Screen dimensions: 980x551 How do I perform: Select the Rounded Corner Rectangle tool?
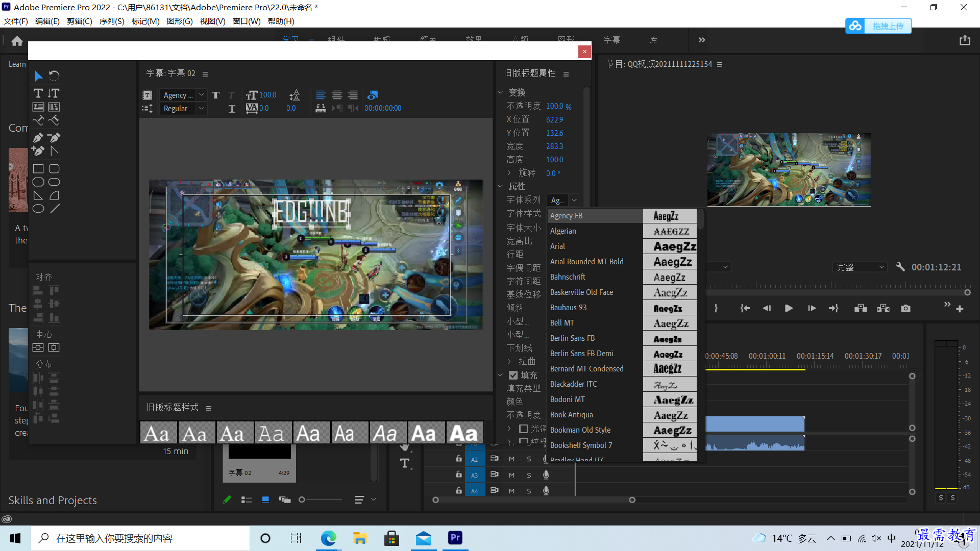click(x=54, y=169)
